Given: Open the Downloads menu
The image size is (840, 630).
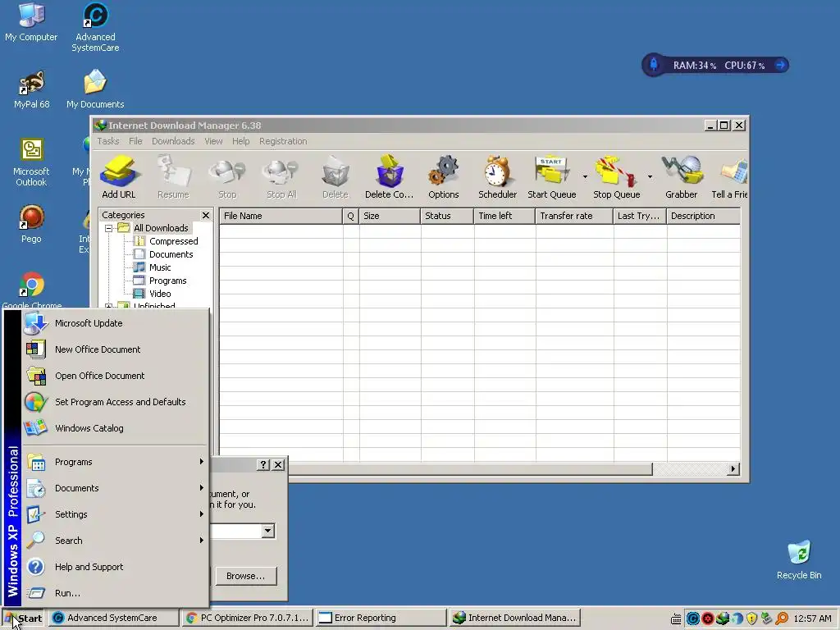Looking at the screenshot, I should point(173,141).
